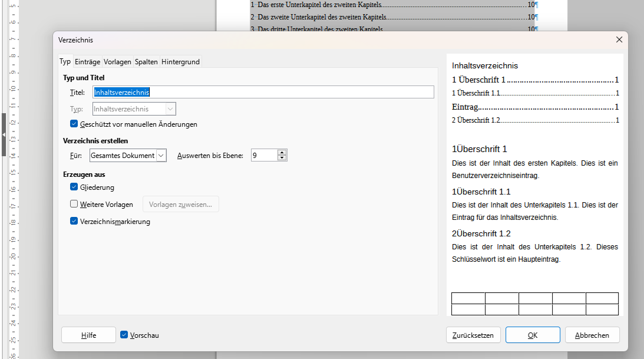This screenshot has height=359, width=644.
Task: Open the disabled Typ dropdown
Action: coord(134,109)
